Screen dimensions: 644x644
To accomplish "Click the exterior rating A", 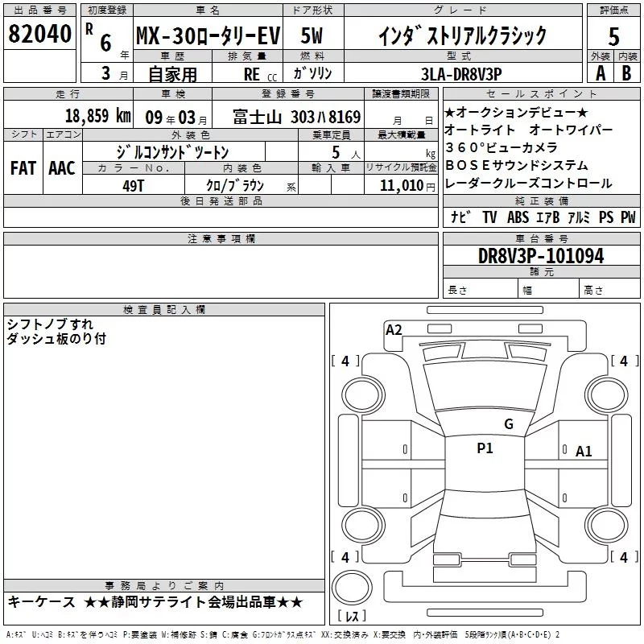I will pos(601,73).
